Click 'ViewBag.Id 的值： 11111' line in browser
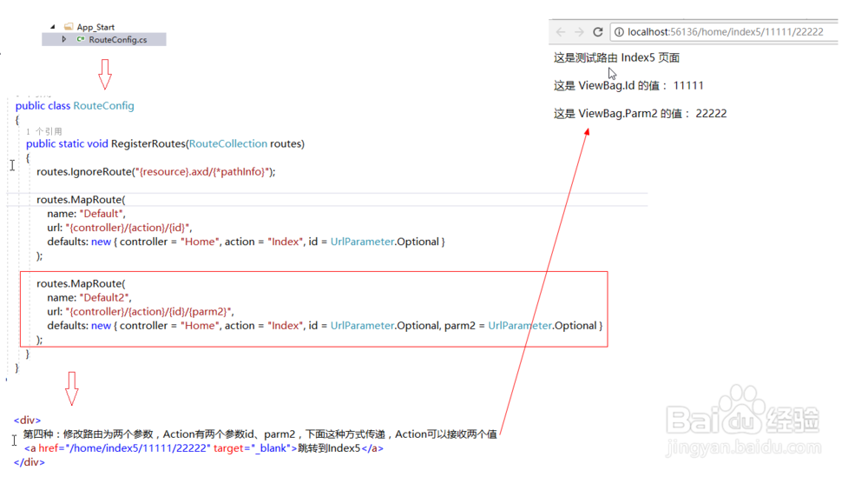 coord(628,85)
